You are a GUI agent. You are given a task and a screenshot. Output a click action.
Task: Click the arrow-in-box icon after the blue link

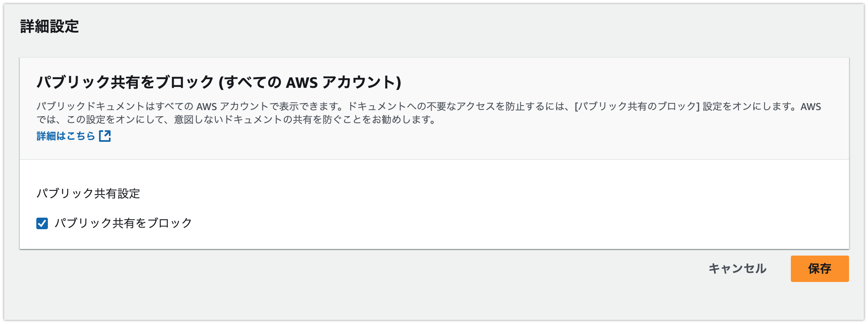(105, 136)
